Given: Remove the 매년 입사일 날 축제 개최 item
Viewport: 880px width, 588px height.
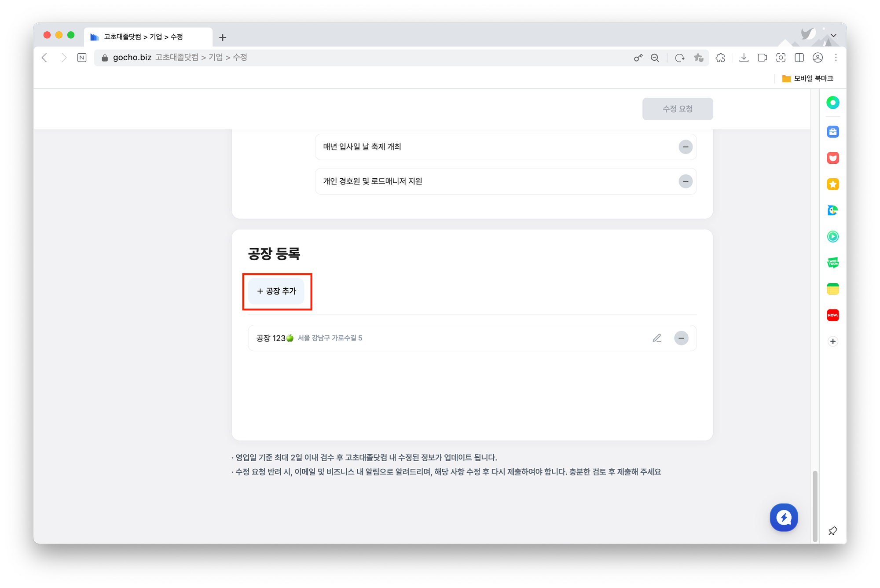Looking at the screenshot, I should tap(685, 147).
